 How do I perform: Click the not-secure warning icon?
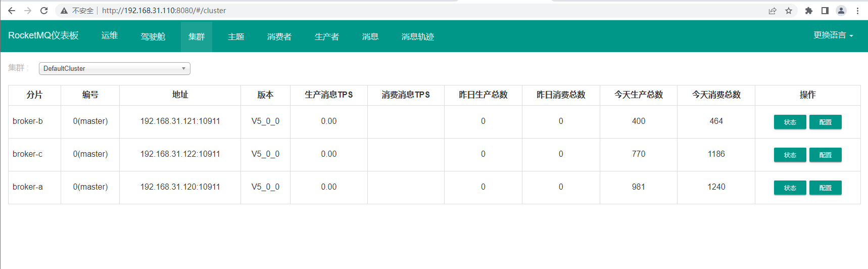(x=64, y=11)
